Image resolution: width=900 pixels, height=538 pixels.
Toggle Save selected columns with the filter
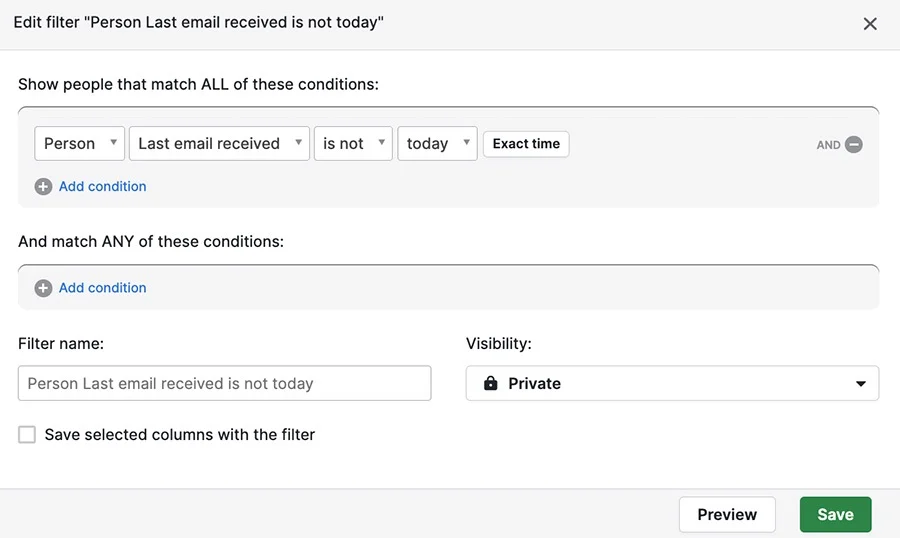point(27,435)
